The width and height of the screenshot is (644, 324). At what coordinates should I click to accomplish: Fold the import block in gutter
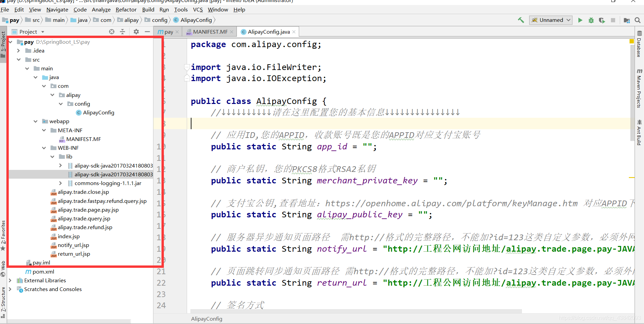click(x=187, y=67)
